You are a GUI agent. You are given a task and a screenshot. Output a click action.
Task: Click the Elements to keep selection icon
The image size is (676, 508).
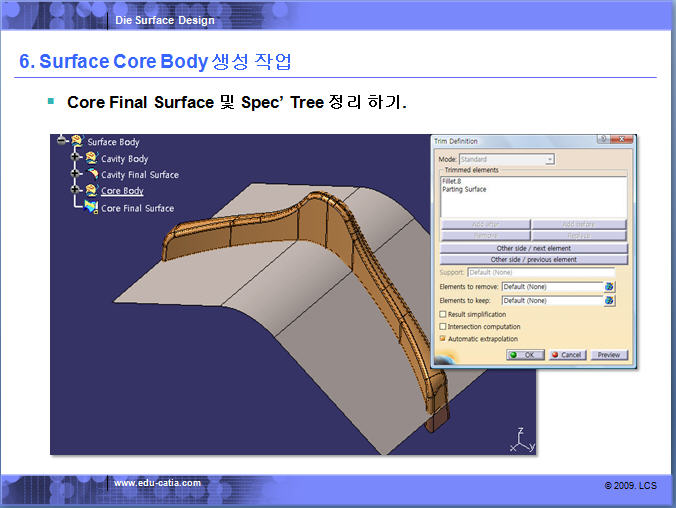pyautogui.click(x=609, y=300)
